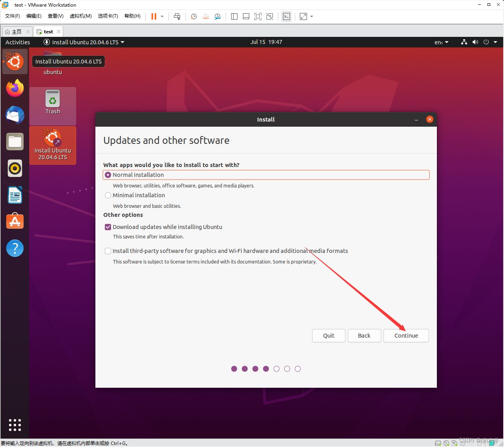This screenshot has width=504, height=447.
Task: Take a snapshot of the virtual machine
Action: [194, 16]
